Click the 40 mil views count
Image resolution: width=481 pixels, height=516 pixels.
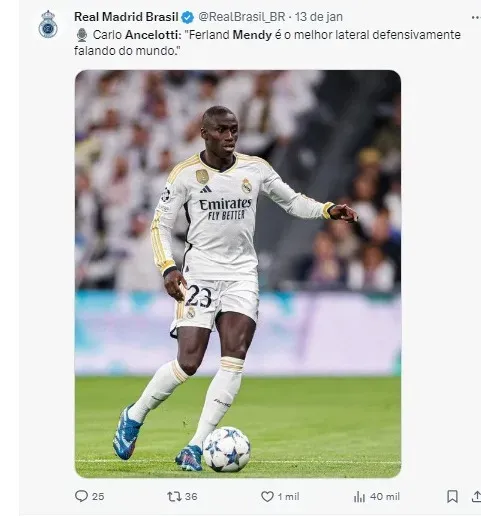385,497
